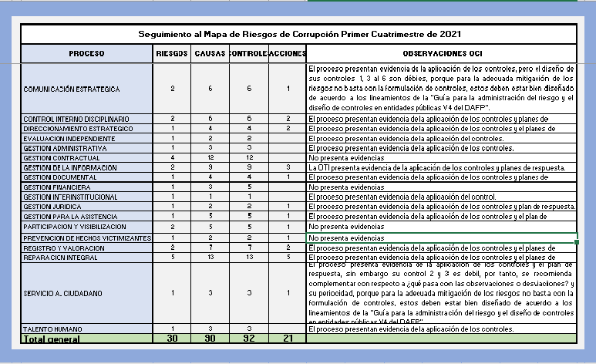Select the GESTION JURIDICA cell
This screenshot has height=364, width=596.
(86, 207)
